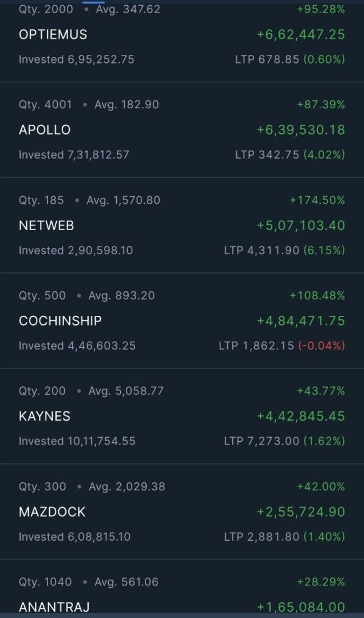Viewport: 364px width, 618px height.
Task: Tap ANANTRAJ profit value +1,65,084.00
Action: [x=300, y=607]
